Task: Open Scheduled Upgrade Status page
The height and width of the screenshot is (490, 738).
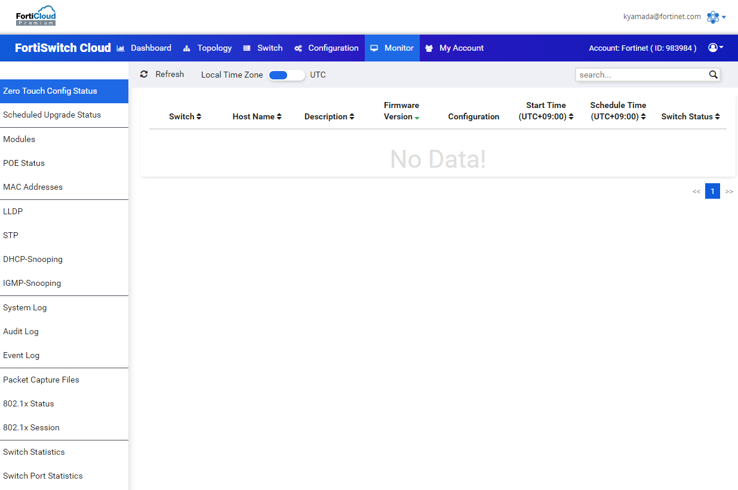Action: (52, 115)
